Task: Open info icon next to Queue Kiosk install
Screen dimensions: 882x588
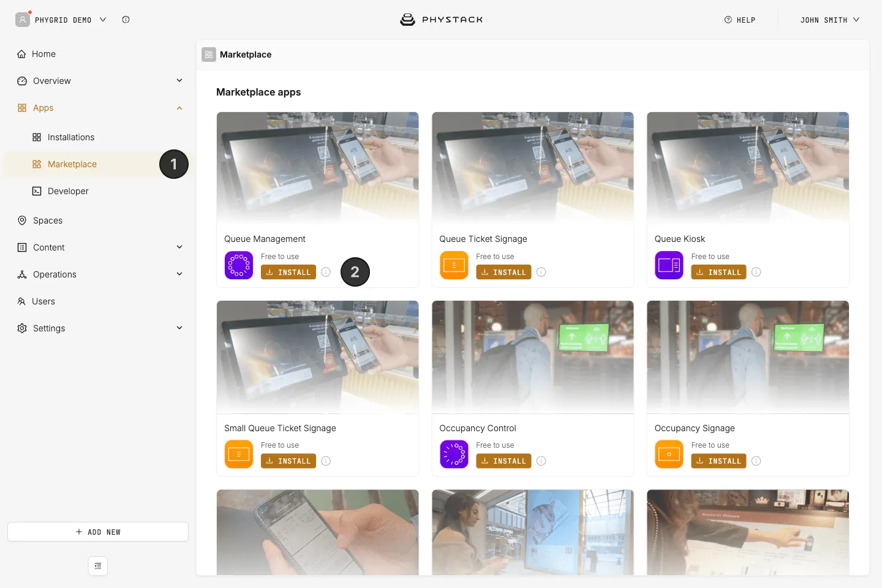Action: click(x=756, y=272)
